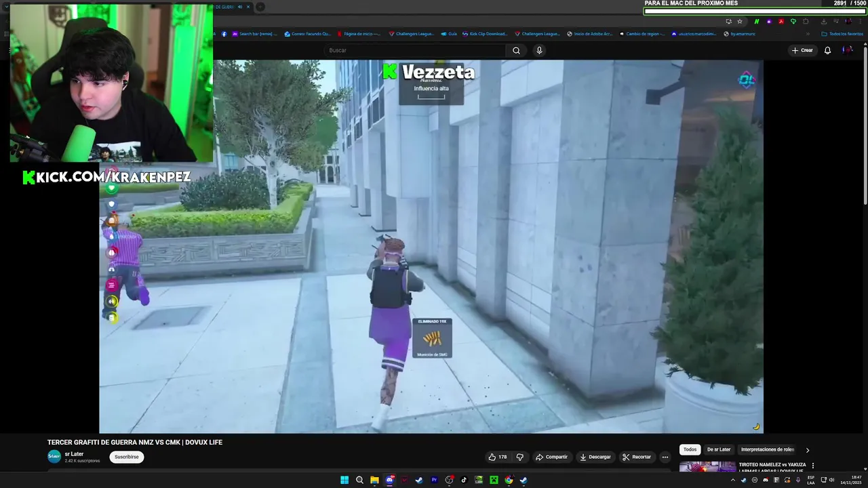
Task: Click the Adobe Acrobat extension icon
Action: click(x=781, y=21)
